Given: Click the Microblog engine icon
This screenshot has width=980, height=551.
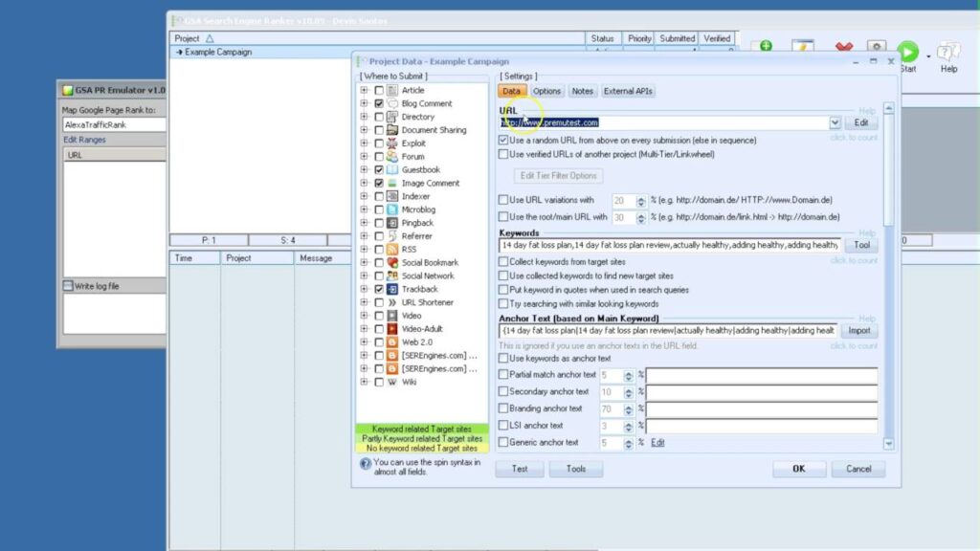Looking at the screenshot, I should [x=392, y=209].
